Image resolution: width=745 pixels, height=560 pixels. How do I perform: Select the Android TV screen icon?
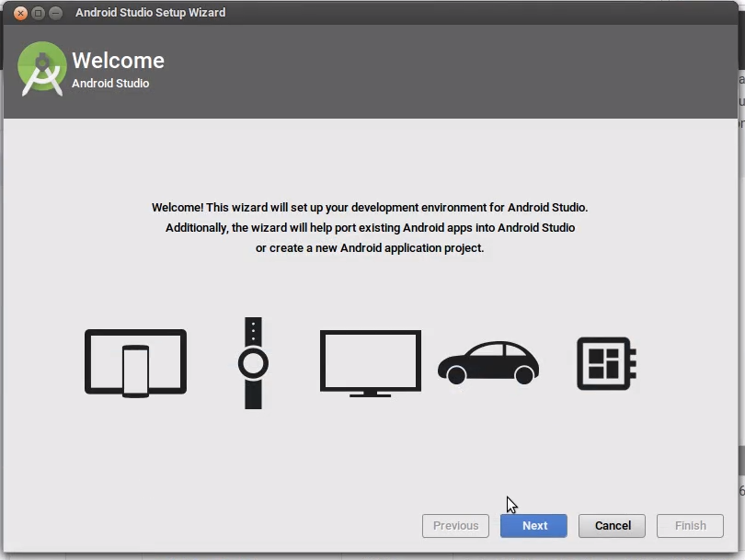tap(370, 361)
